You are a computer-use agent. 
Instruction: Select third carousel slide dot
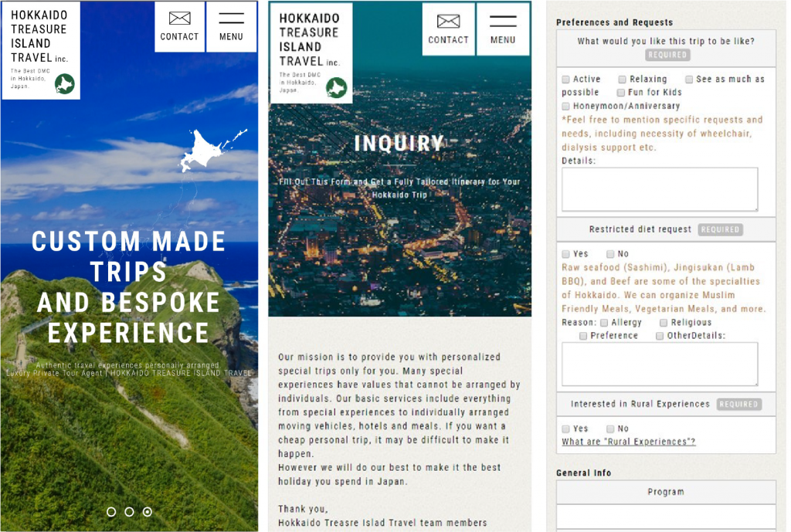coord(148,512)
